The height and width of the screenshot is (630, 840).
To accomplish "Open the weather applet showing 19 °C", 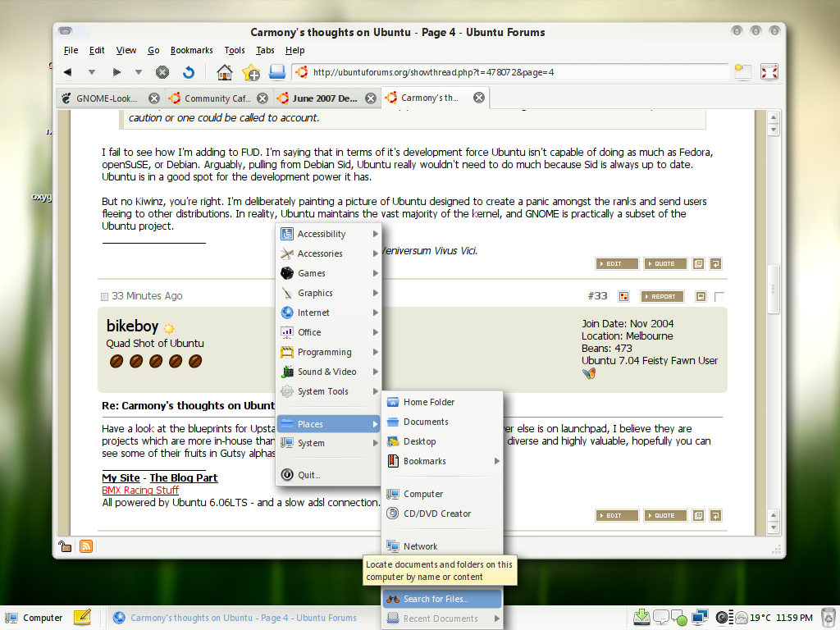I will click(753, 618).
